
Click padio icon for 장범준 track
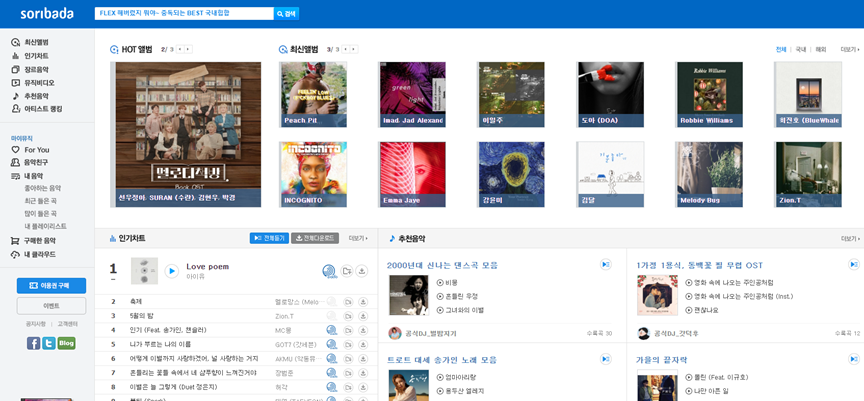(x=331, y=373)
